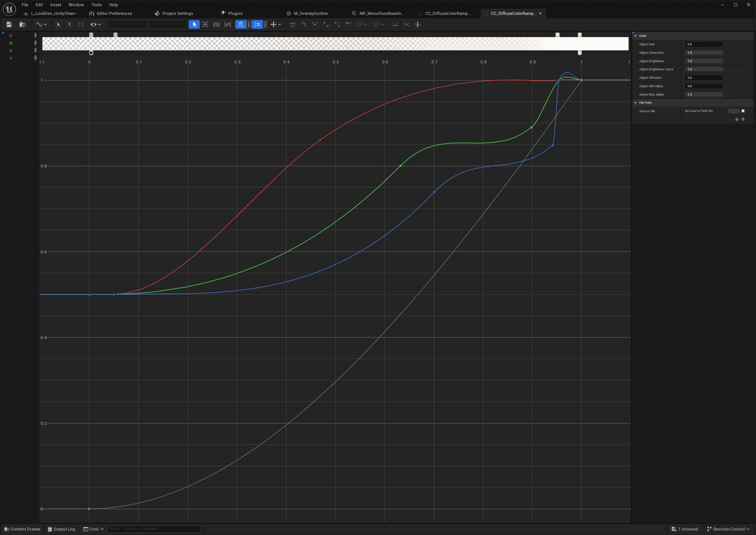Screen dimensions: 756x535
Task: Select the B channel in curve list
Action: coord(11,50)
